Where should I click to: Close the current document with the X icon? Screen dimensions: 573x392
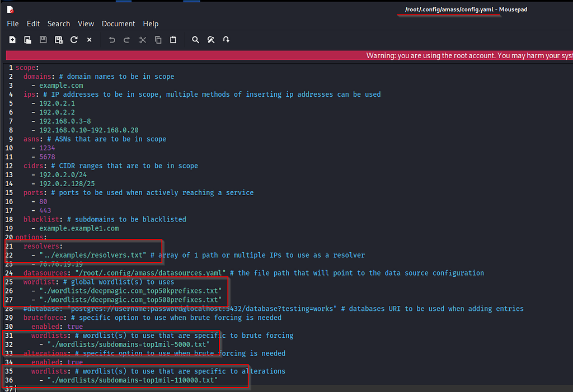tap(89, 40)
